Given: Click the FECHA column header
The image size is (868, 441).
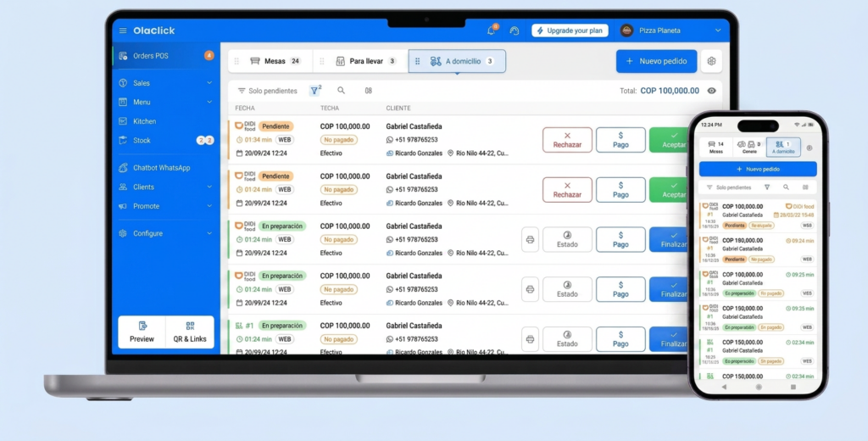Looking at the screenshot, I should click(x=245, y=108).
